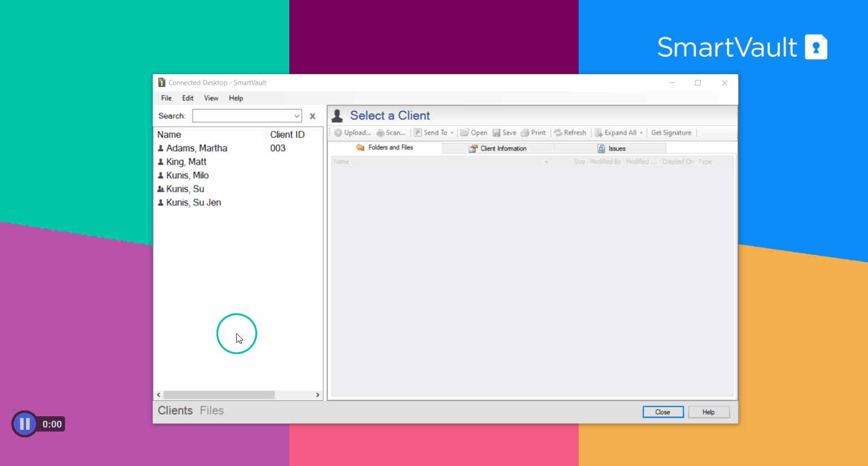Switch to the Client Information tab
The width and height of the screenshot is (868, 466).
[x=498, y=148]
